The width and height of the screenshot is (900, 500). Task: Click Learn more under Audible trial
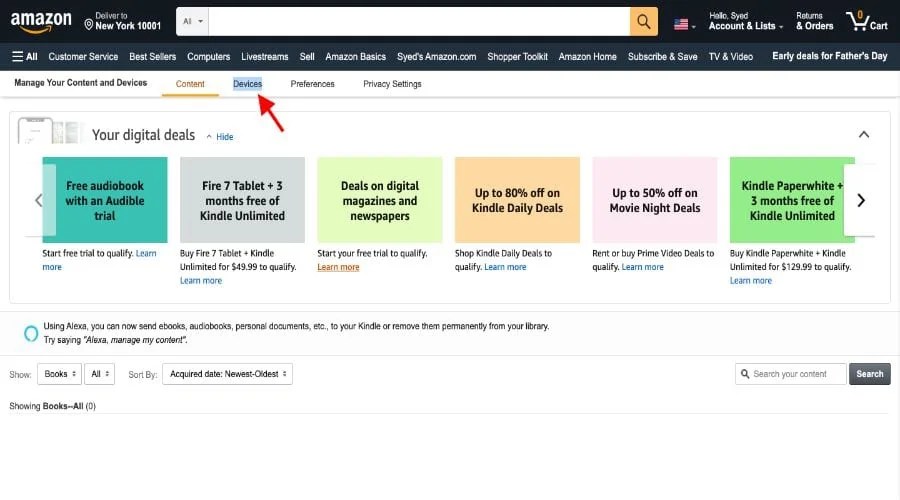pyautogui.click(x=146, y=253)
